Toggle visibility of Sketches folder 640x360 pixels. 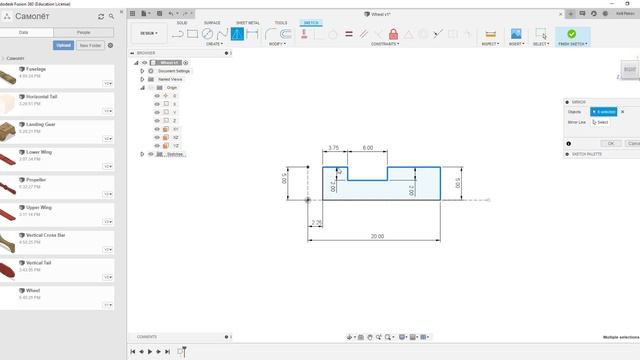coord(151,154)
